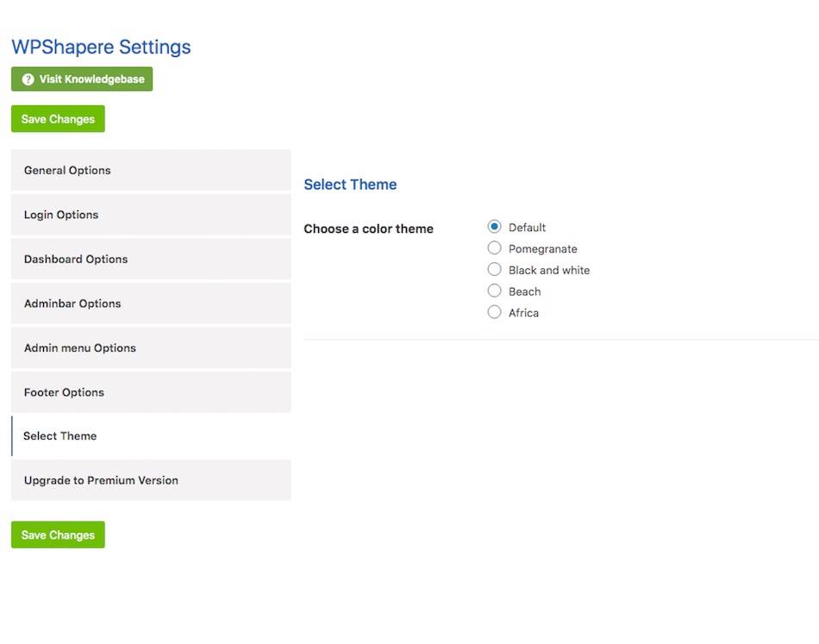
Task: Click the Select Theme section heading
Action: pyautogui.click(x=351, y=184)
